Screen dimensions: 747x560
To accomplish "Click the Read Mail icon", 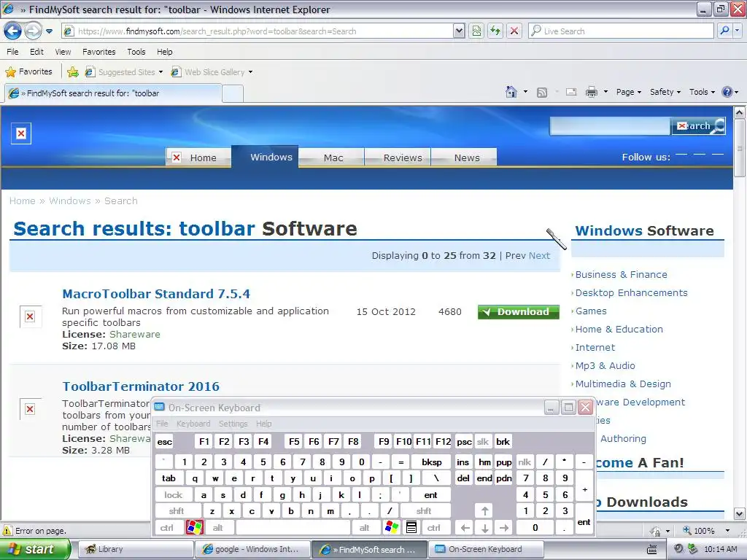I will [571, 92].
